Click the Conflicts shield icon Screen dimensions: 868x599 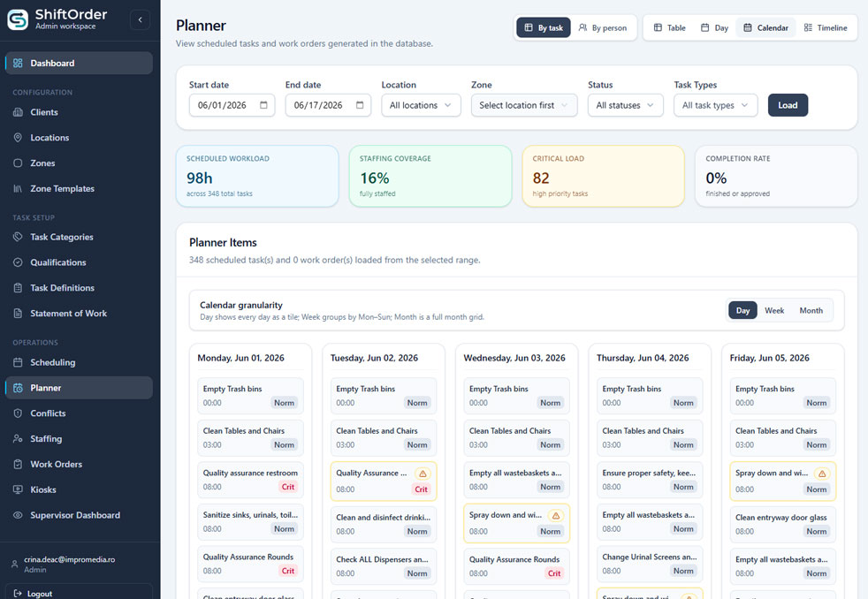click(x=18, y=413)
